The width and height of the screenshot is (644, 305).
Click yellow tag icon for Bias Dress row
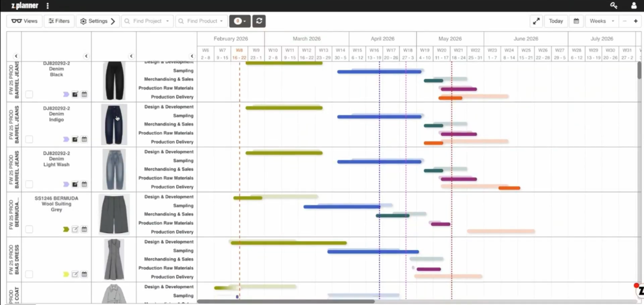tap(66, 274)
